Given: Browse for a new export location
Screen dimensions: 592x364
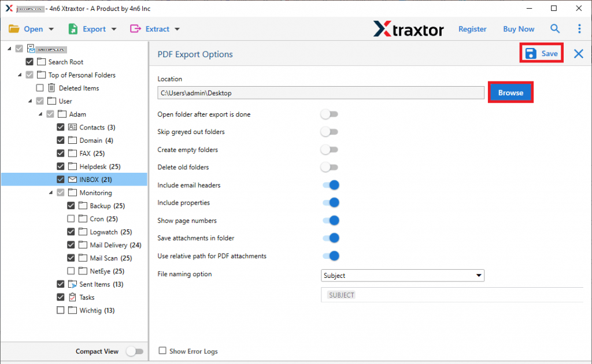Looking at the screenshot, I should pos(510,92).
